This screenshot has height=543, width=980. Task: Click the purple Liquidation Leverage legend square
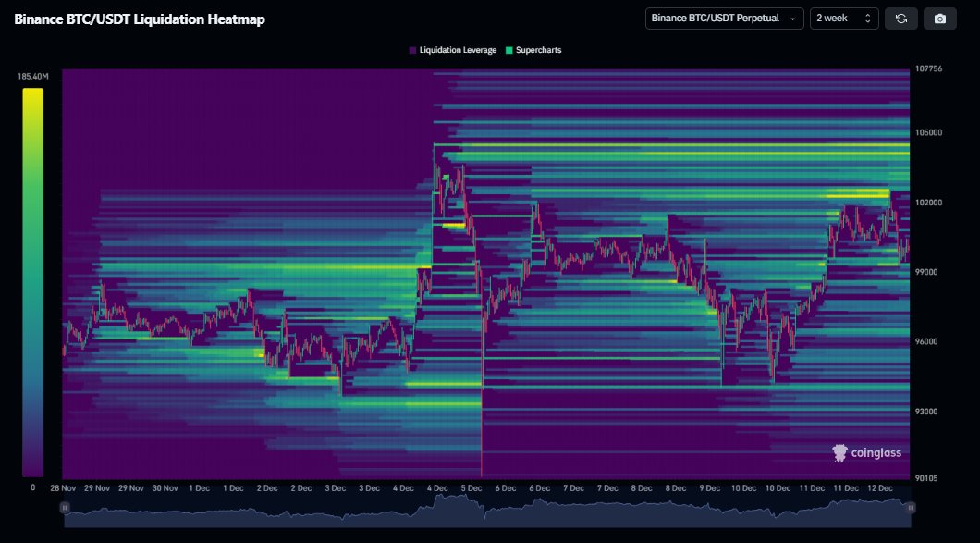412,50
